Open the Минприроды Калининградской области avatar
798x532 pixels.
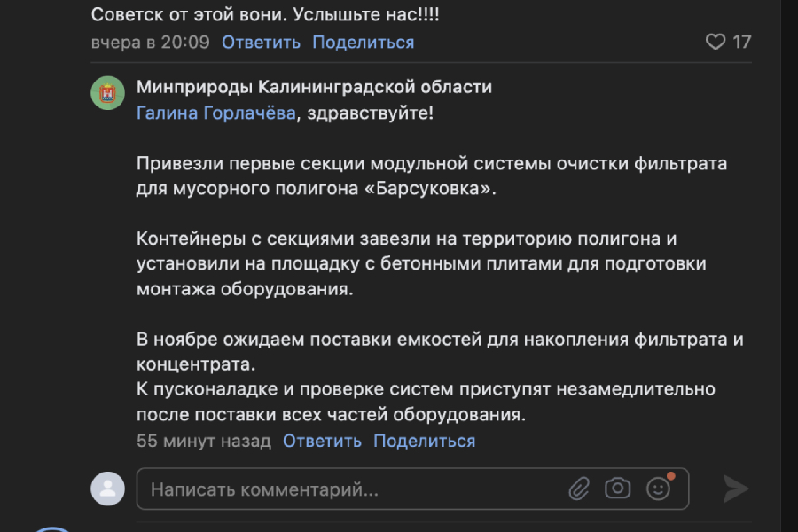tap(108, 93)
